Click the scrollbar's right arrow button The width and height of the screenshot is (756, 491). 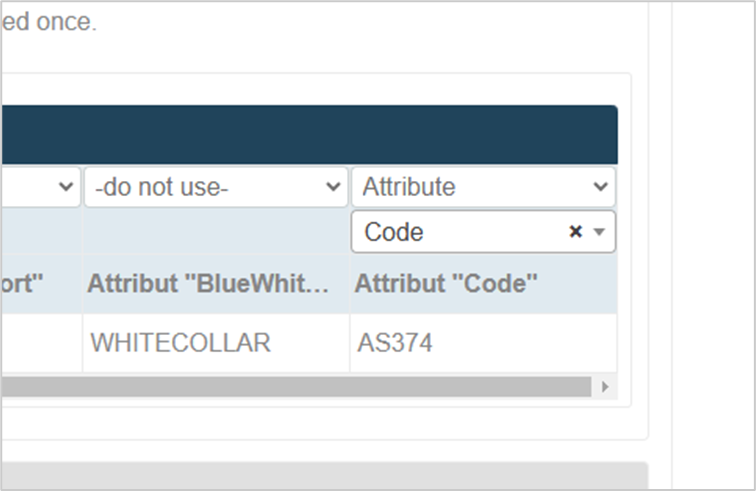coord(605,386)
